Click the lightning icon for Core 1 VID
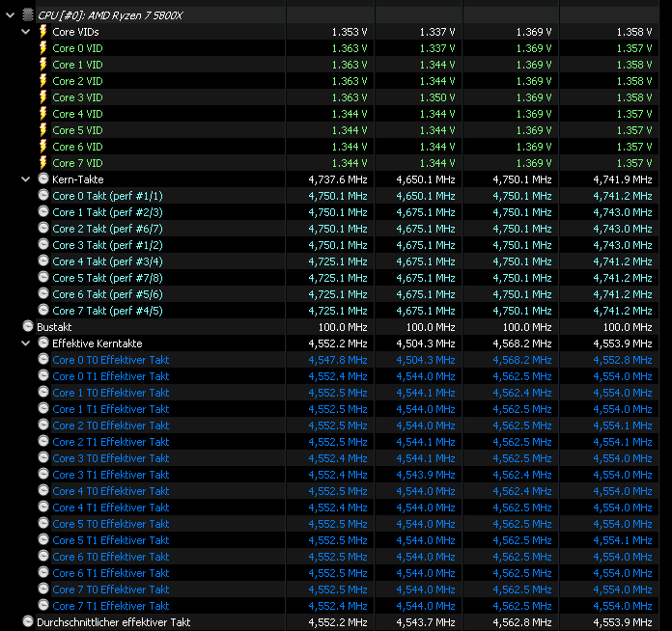 coord(42,65)
